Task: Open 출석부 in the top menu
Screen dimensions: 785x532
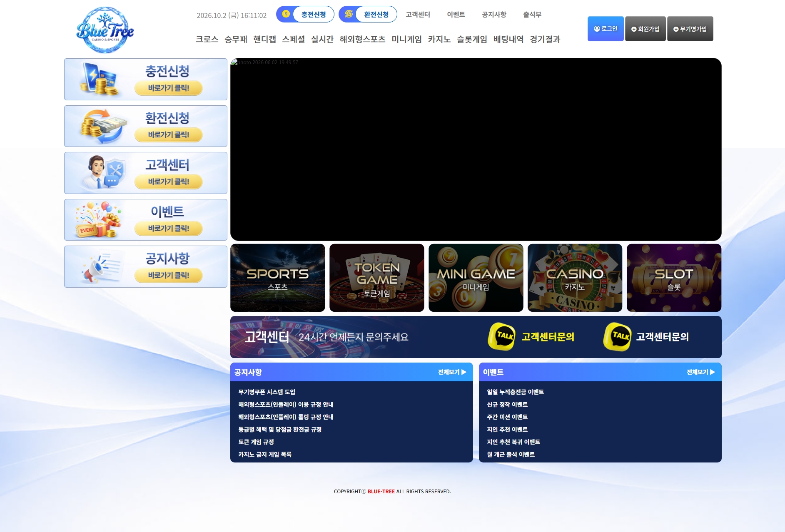Action: (532, 15)
